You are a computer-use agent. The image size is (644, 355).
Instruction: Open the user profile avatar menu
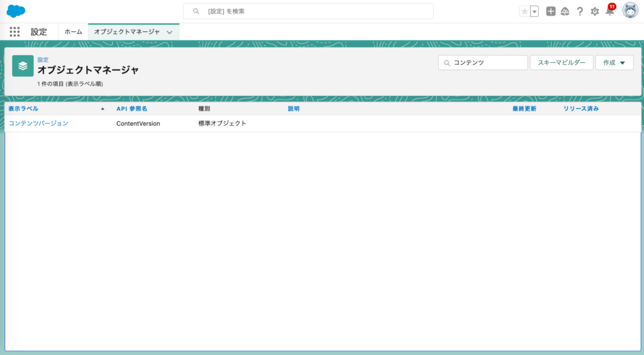point(630,11)
